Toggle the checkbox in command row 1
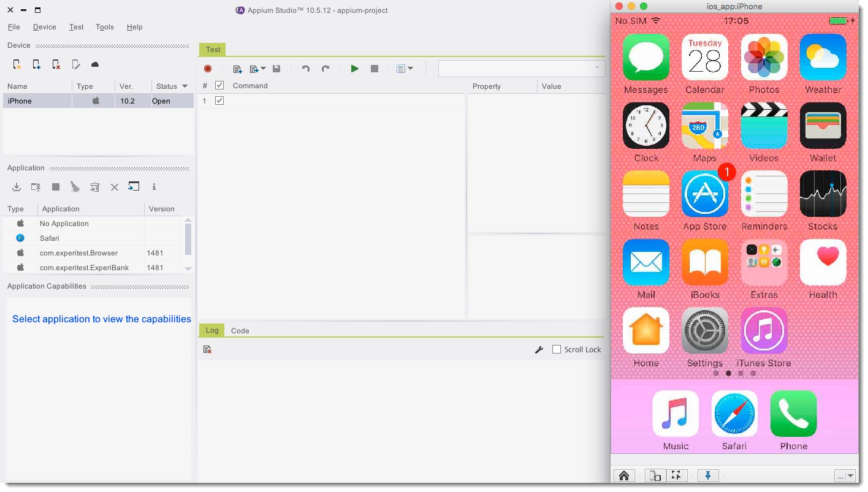This screenshot has height=492, width=868. click(x=219, y=100)
